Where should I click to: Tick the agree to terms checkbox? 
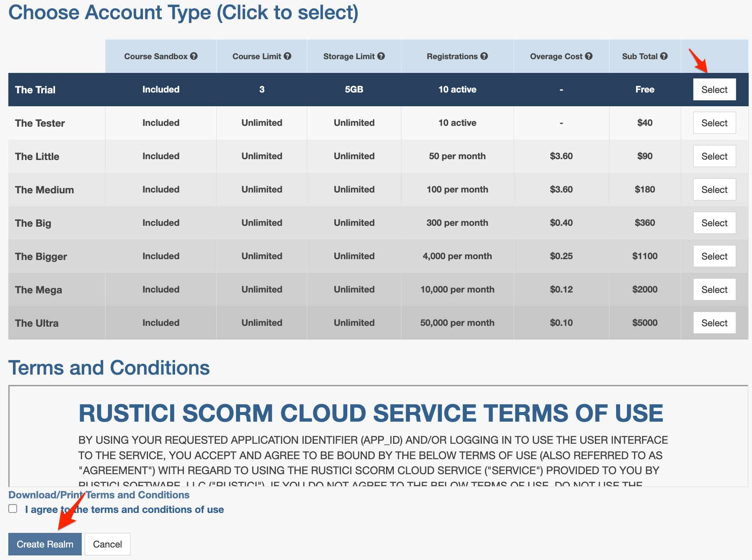[x=13, y=509]
